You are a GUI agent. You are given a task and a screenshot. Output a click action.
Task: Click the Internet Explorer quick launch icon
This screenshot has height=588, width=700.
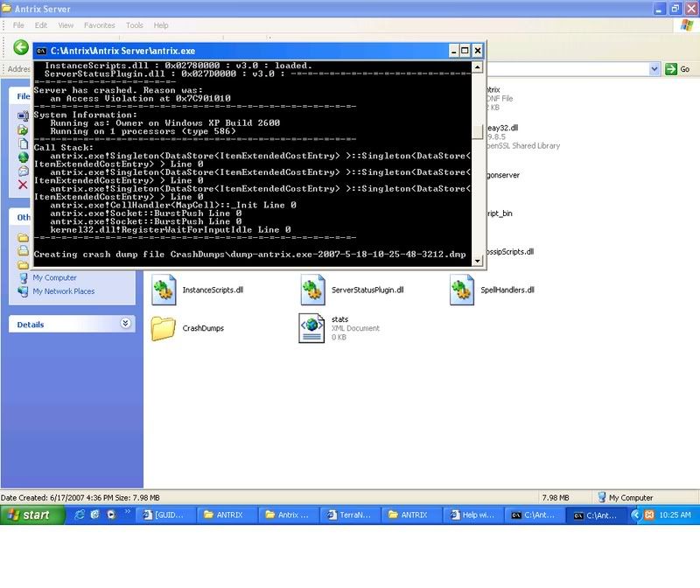79,515
